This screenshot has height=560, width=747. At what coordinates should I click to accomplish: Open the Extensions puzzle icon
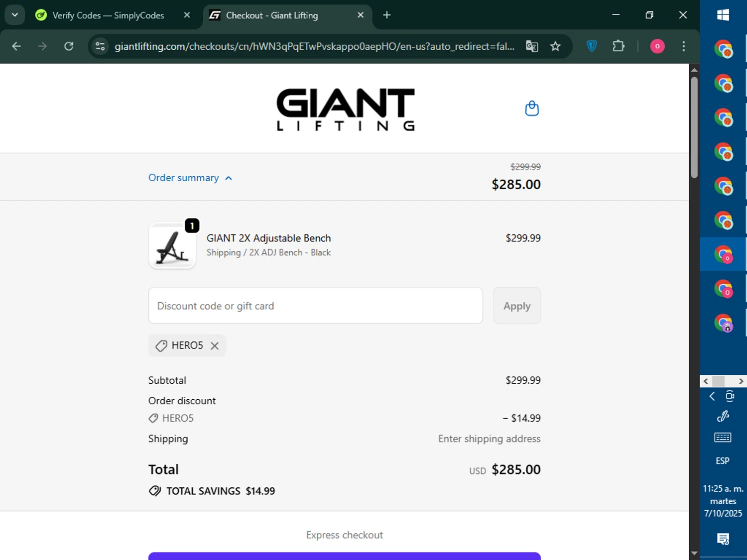click(618, 46)
